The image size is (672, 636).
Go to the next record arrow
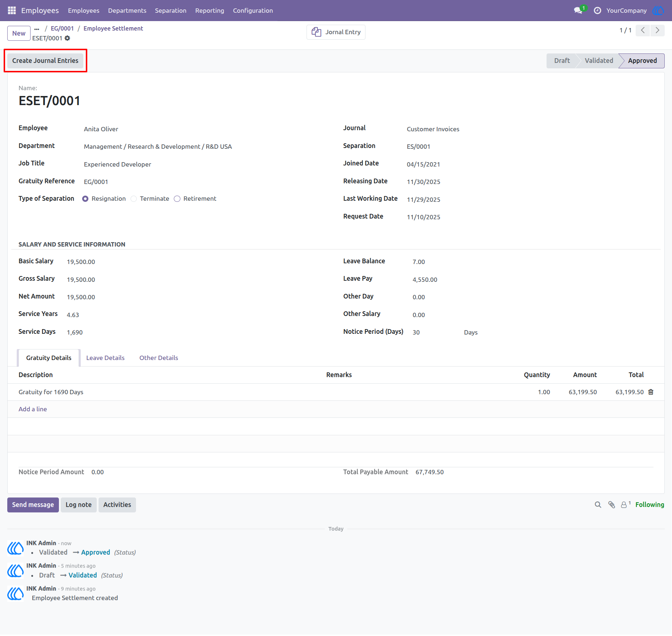(657, 30)
